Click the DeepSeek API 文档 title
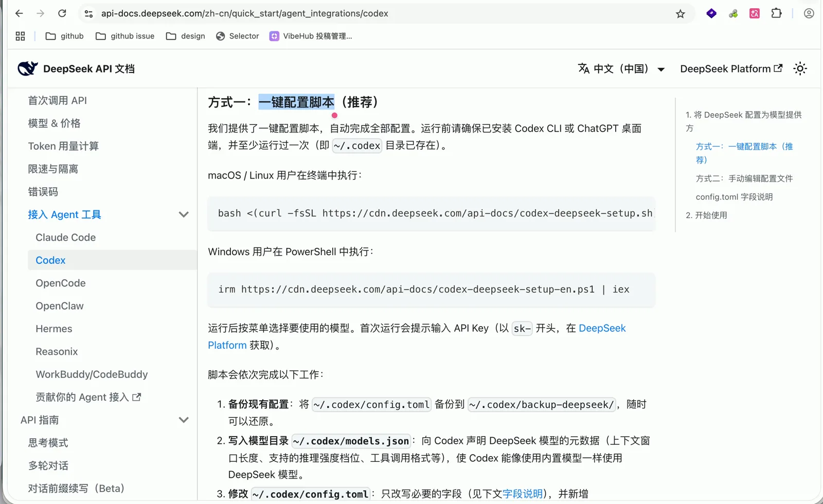 pyautogui.click(x=89, y=69)
